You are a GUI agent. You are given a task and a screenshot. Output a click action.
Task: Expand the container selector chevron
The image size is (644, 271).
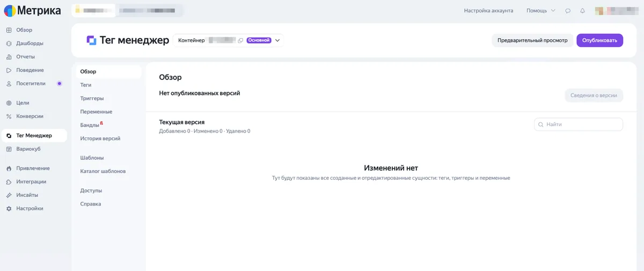point(277,40)
